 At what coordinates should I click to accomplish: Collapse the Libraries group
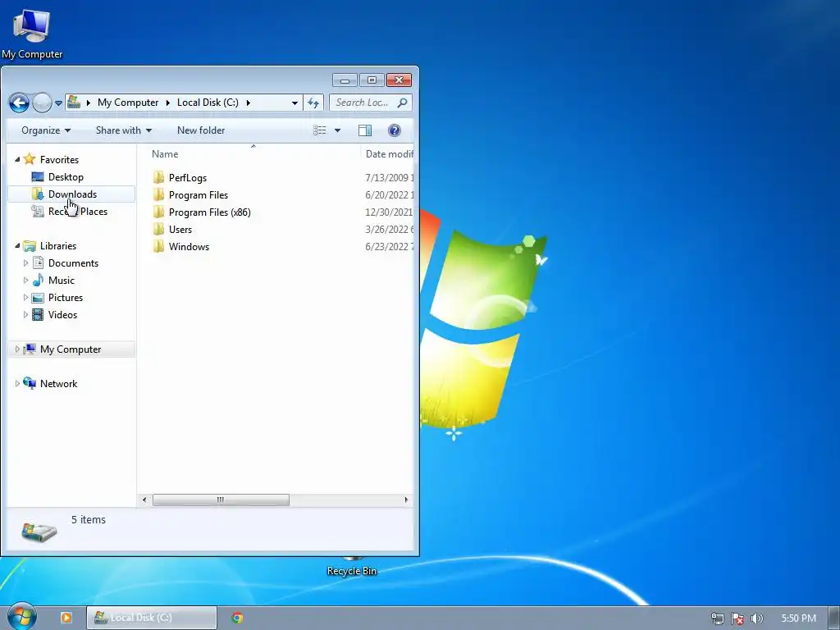click(x=17, y=245)
